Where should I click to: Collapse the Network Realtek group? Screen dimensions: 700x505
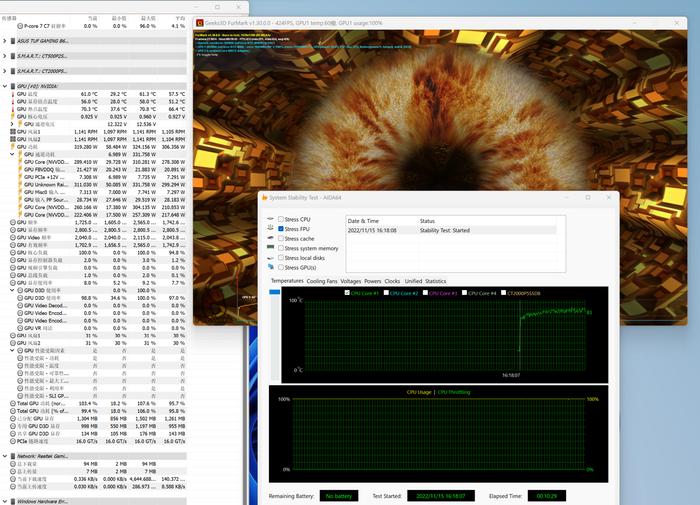(x=5, y=456)
